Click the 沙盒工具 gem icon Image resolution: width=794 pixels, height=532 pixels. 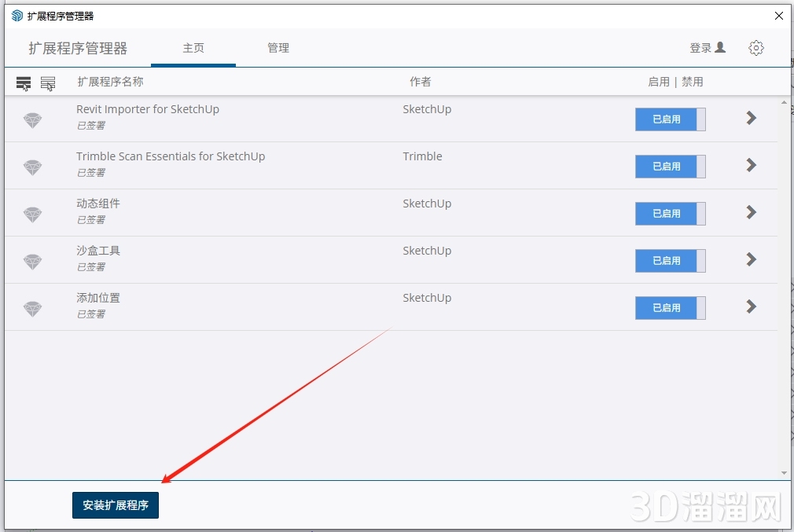tap(32, 262)
